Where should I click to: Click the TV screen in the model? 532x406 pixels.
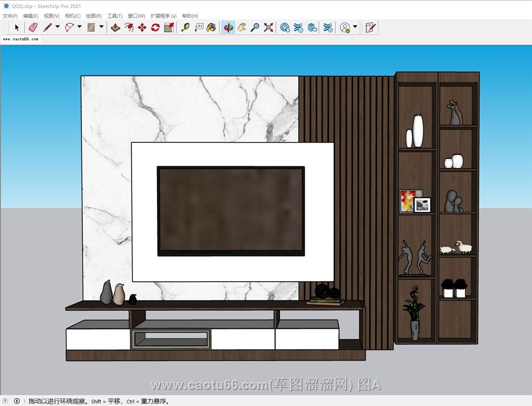click(231, 210)
